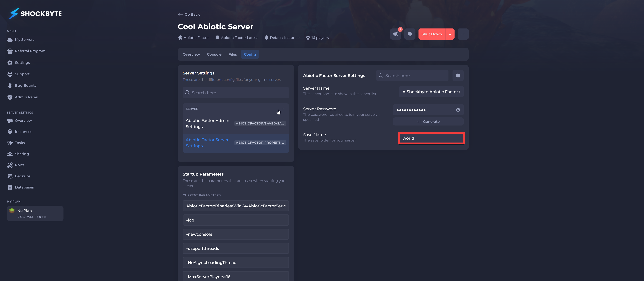Open notifications bell icon
The height and width of the screenshot is (281, 644).
pos(410,34)
